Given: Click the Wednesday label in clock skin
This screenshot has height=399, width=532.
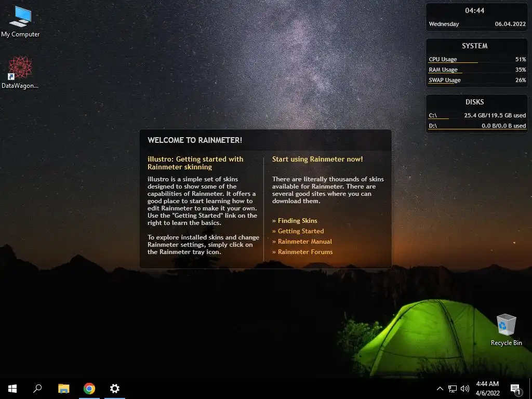Looking at the screenshot, I should 444,24.
